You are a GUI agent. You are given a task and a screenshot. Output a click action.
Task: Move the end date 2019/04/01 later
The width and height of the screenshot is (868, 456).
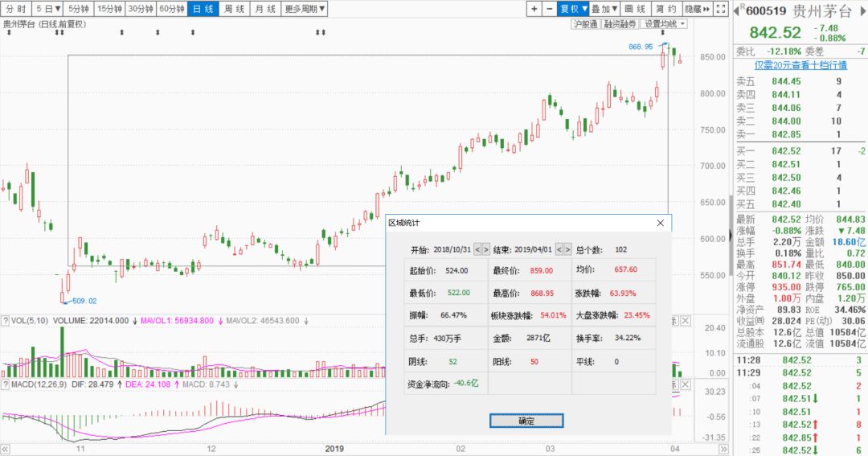(567, 249)
